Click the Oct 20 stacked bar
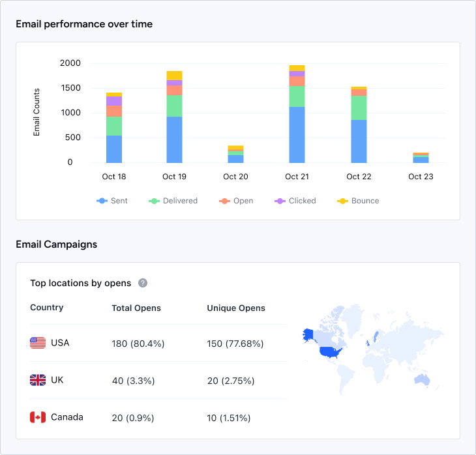Image resolution: width=476 pixels, height=455 pixels. point(236,154)
